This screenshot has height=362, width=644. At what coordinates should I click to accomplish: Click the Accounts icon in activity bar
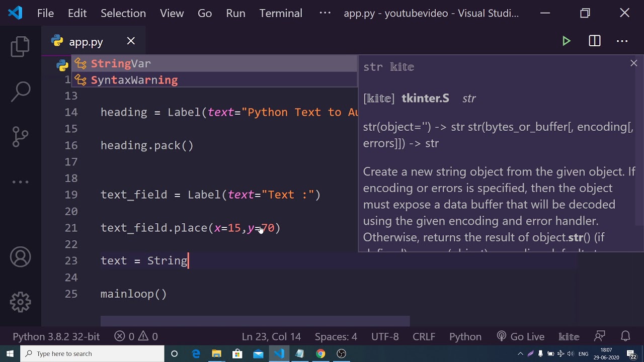click(x=21, y=257)
